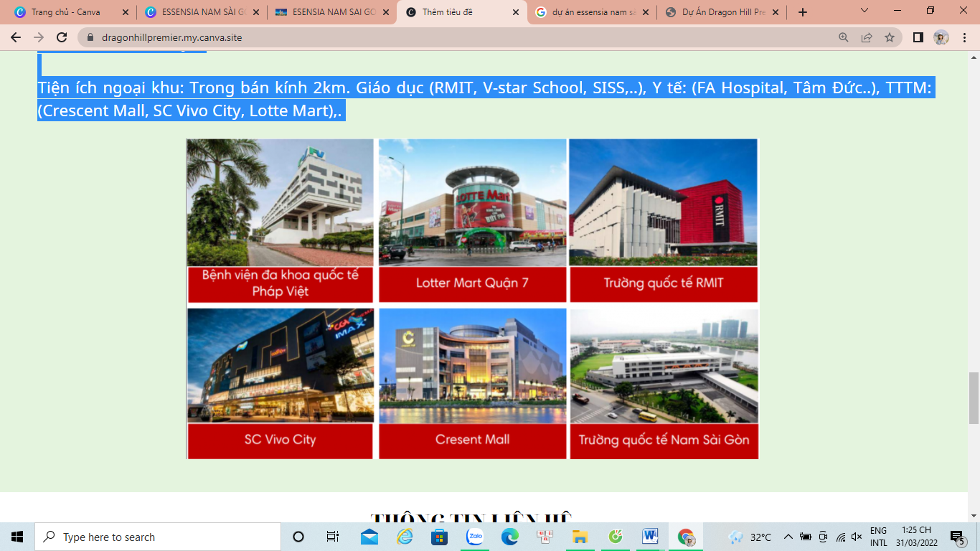Click the Lotter Mart Quận 7 caption

tap(472, 283)
